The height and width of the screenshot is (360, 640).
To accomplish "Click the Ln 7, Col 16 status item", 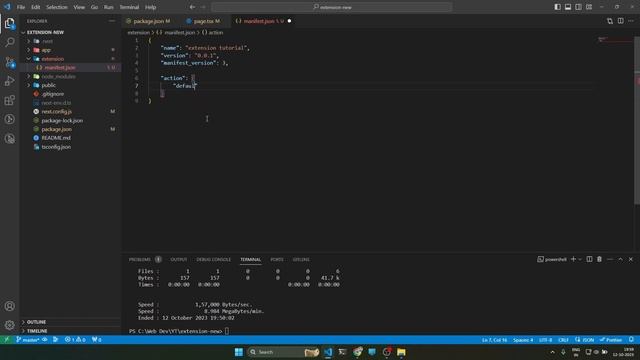I will click(494, 340).
